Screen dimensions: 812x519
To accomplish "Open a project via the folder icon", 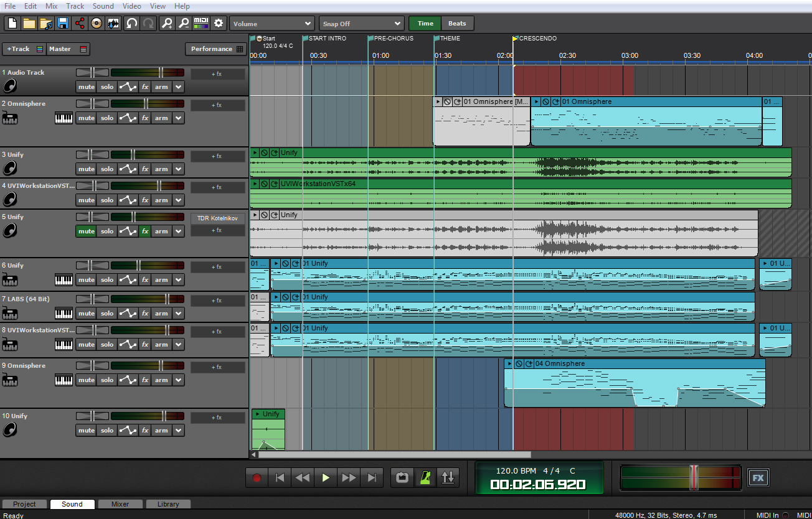I will tap(29, 24).
